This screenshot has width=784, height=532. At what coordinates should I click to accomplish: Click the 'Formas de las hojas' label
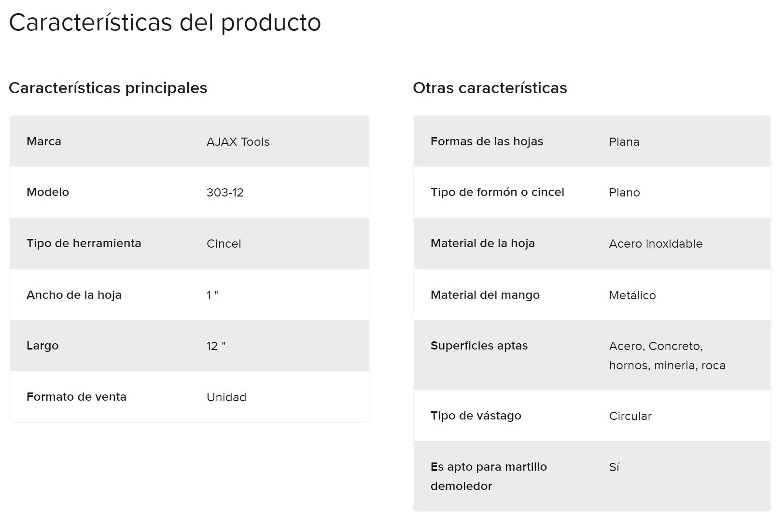tap(487, 141)
